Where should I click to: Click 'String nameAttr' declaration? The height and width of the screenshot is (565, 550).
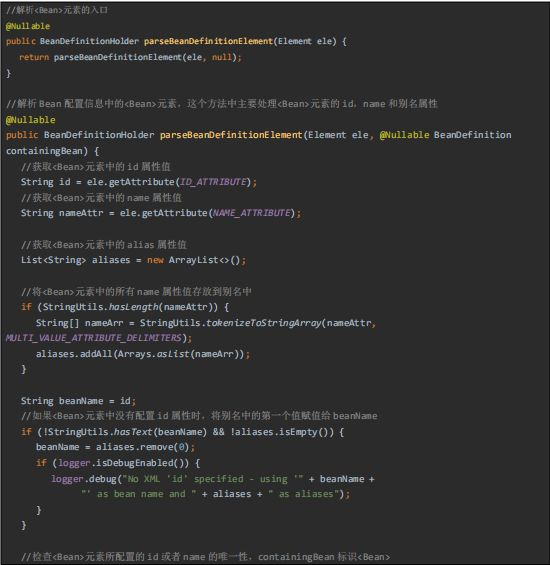tap(62, 213)
